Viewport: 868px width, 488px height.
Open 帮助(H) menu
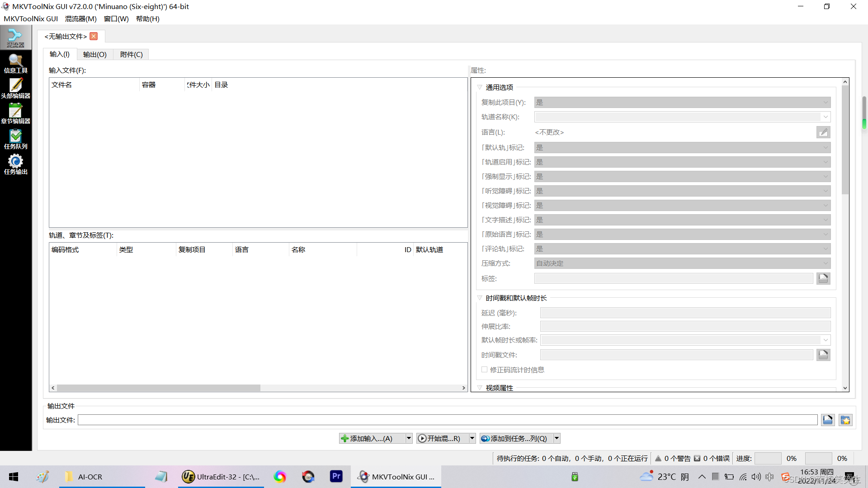[147, 19]
